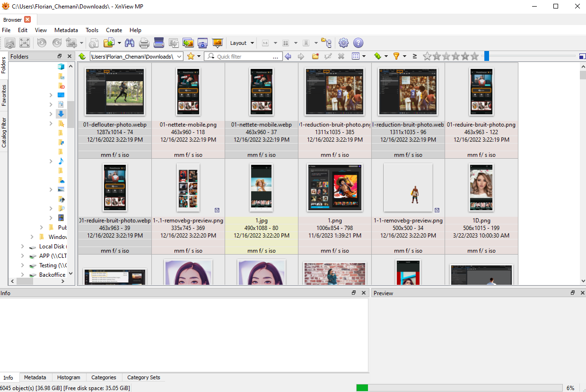586x392 pixels.
Task: Open the Layout dropdown
Action: coord(241,43)
